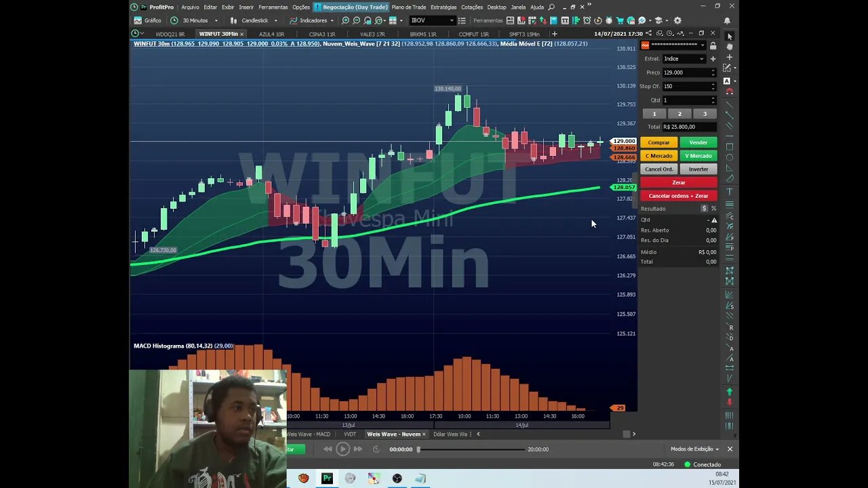Open the settings gear in toolbar

pos(677,20)
